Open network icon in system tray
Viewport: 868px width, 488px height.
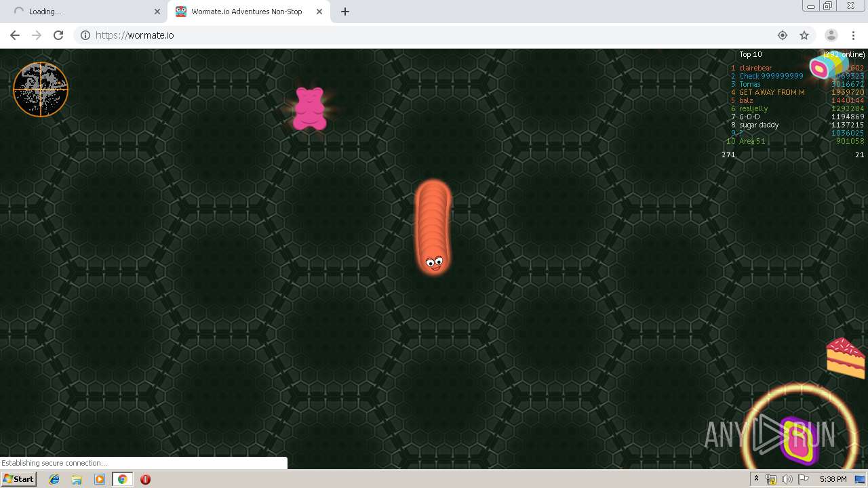click(x=770, y=479)
